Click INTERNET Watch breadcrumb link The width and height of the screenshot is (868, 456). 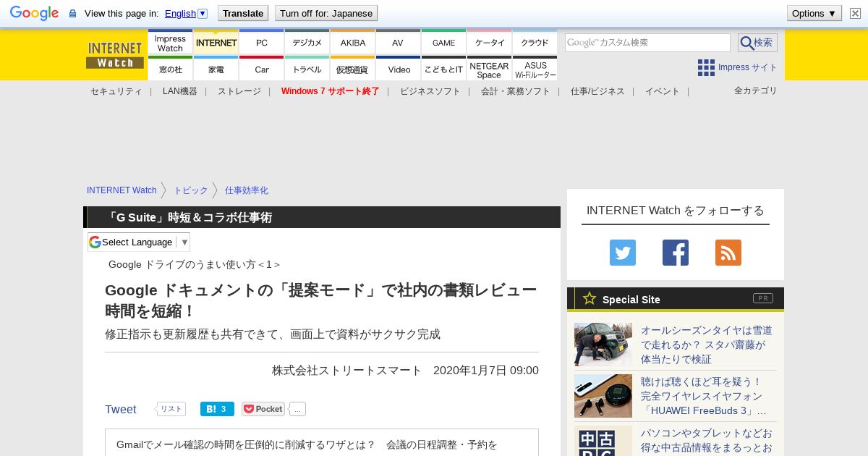tap(122, 190)
